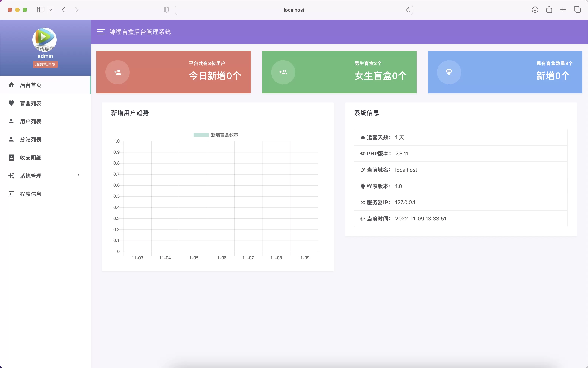588x368 pixels.
Task: Click the add-user icon on red card
Action: click(x=118, y=72)
